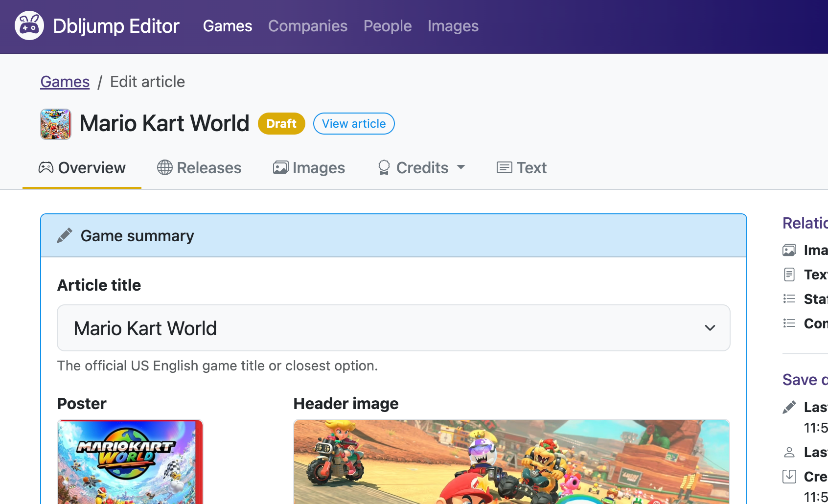The width and height of the screenshot is (828, 504).
Task: Open the Overview tab
Action: [82, 168]
